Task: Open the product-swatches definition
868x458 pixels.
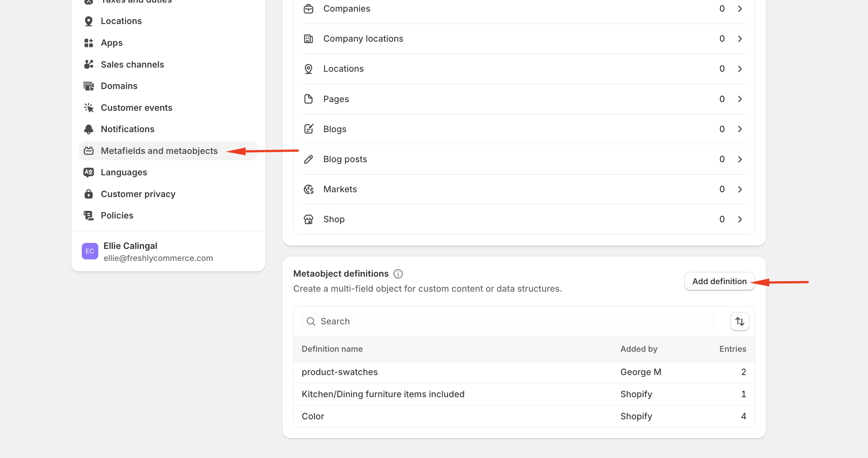Action: (x=339, y=372)
